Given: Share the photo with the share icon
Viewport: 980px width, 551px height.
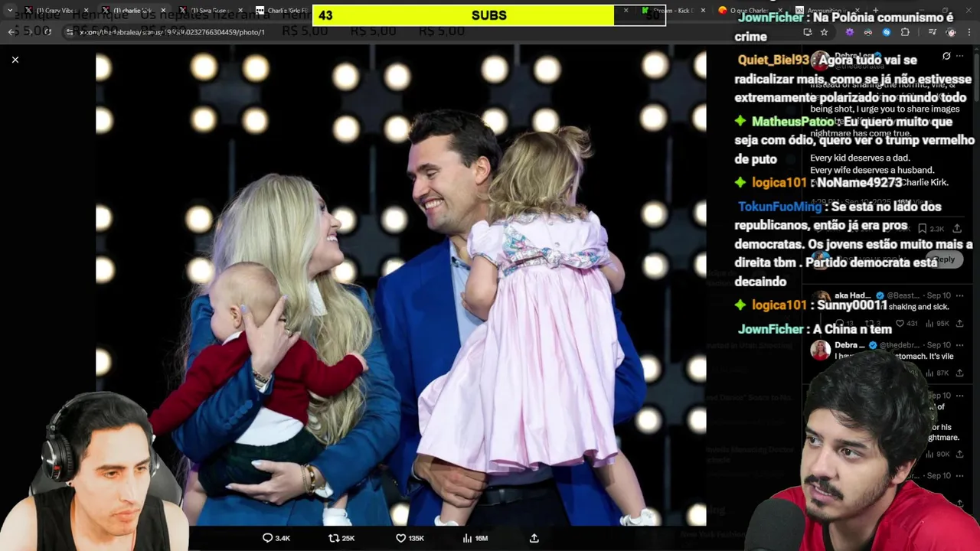Looking at the screenshot, I should click(x=534, y=538).
